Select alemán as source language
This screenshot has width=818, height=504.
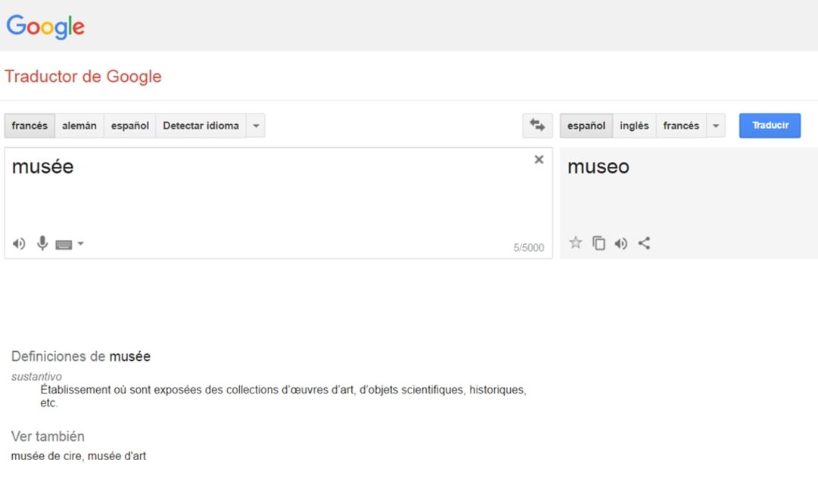(x=79, y=126)
